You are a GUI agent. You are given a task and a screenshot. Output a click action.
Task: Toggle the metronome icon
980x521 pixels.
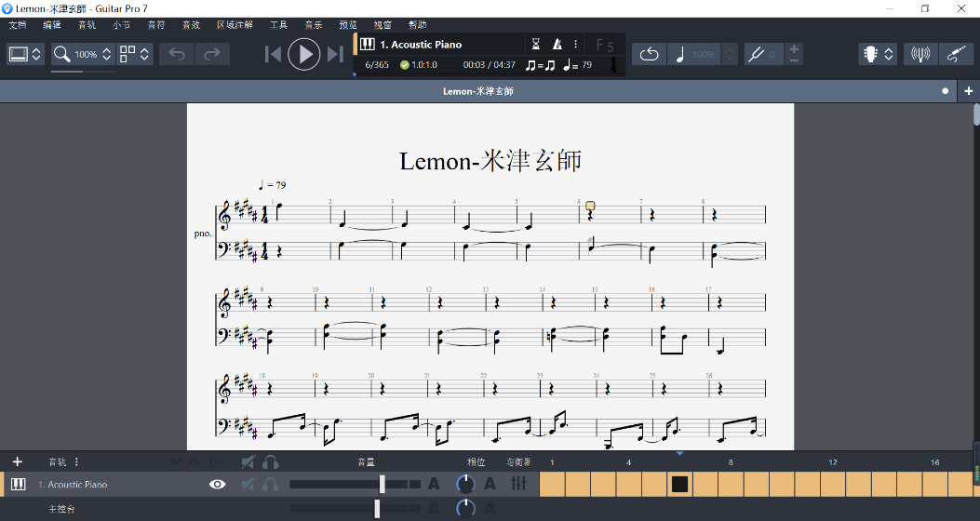[557, 44]
